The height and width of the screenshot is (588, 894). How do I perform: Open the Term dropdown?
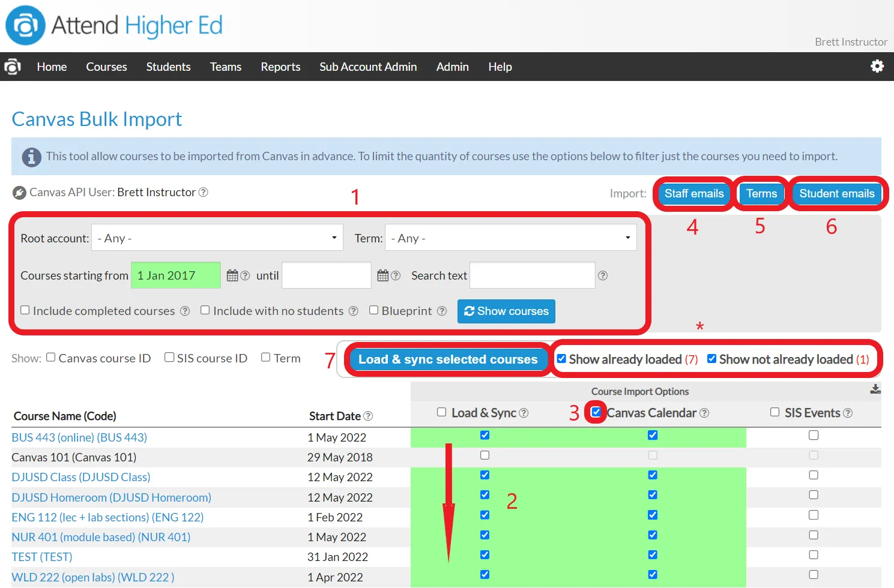(x=511, y=238)
